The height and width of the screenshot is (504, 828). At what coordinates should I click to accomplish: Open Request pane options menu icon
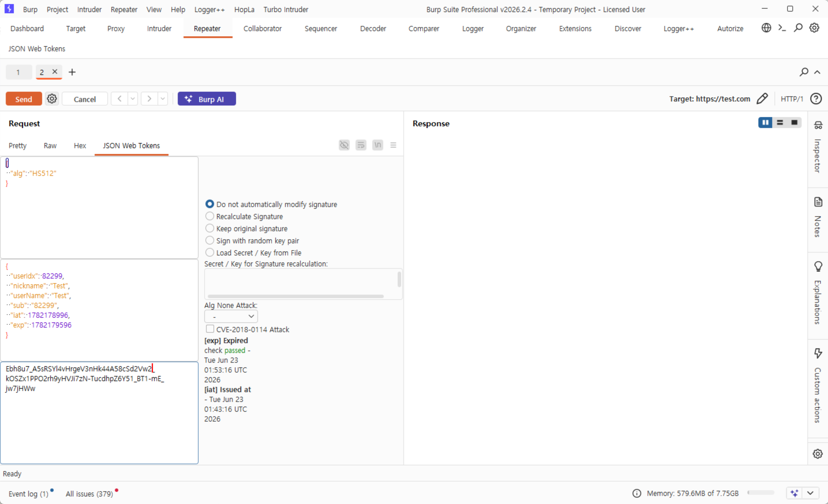point(393,145)
